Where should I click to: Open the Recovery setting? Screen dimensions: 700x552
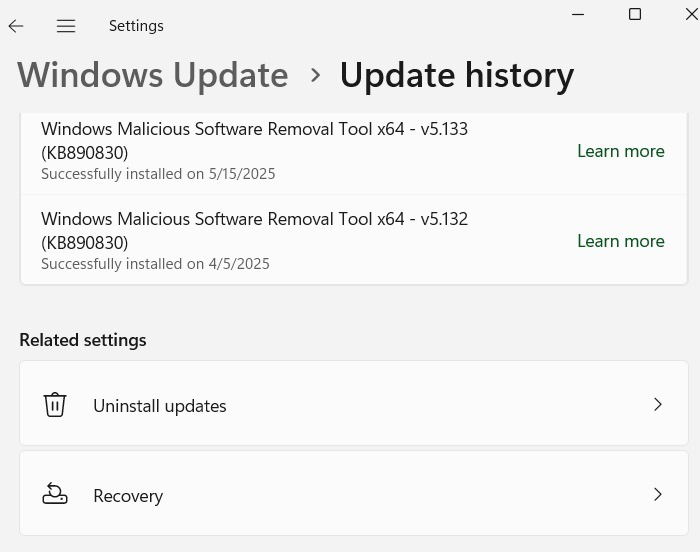point(128,496)
